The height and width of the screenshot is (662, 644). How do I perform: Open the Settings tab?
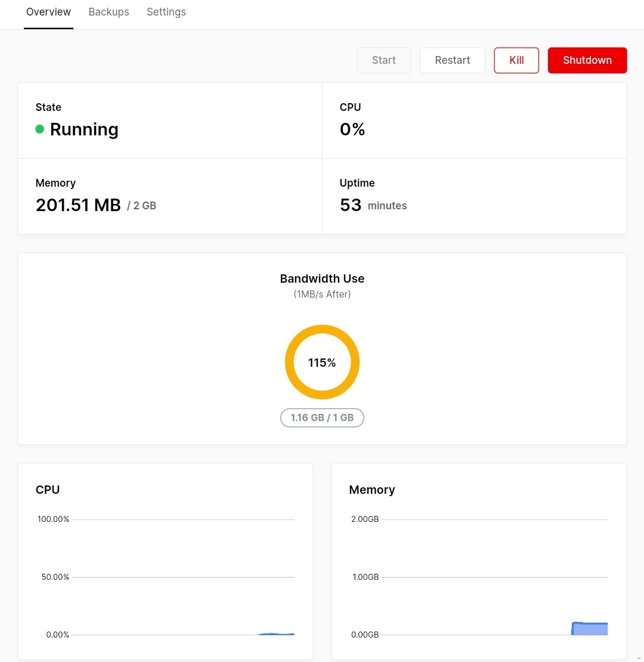(166, 12)
